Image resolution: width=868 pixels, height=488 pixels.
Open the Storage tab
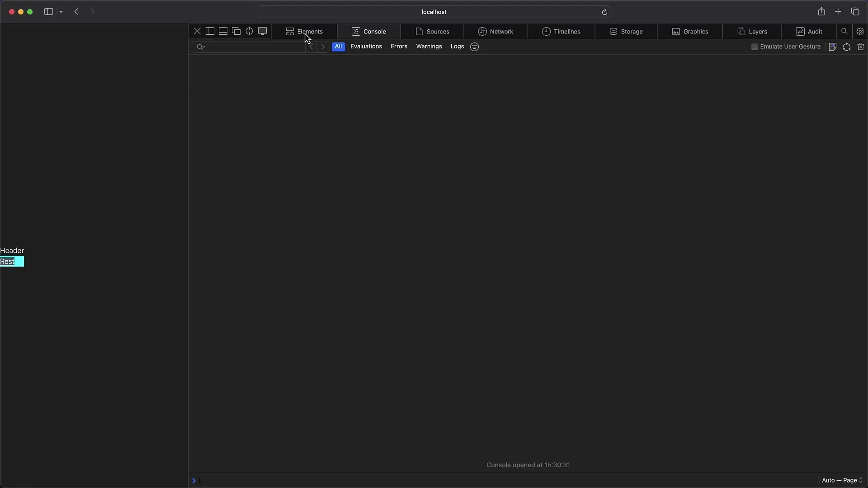626,32
